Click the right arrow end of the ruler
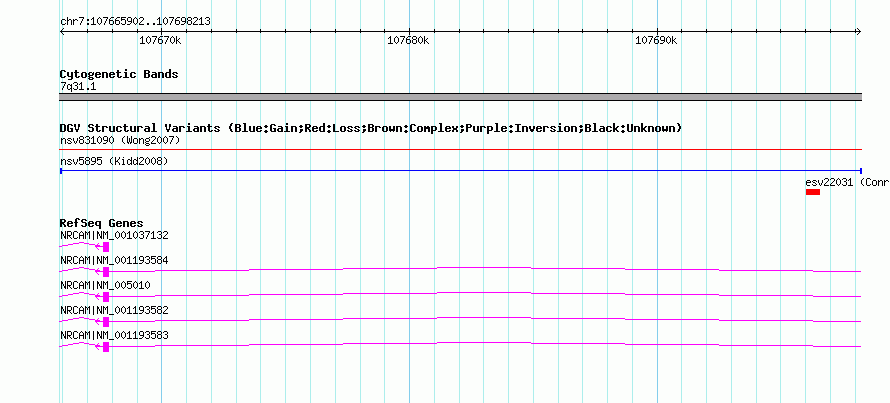Viewport: 890px width, 403px height. coord(858,32)
